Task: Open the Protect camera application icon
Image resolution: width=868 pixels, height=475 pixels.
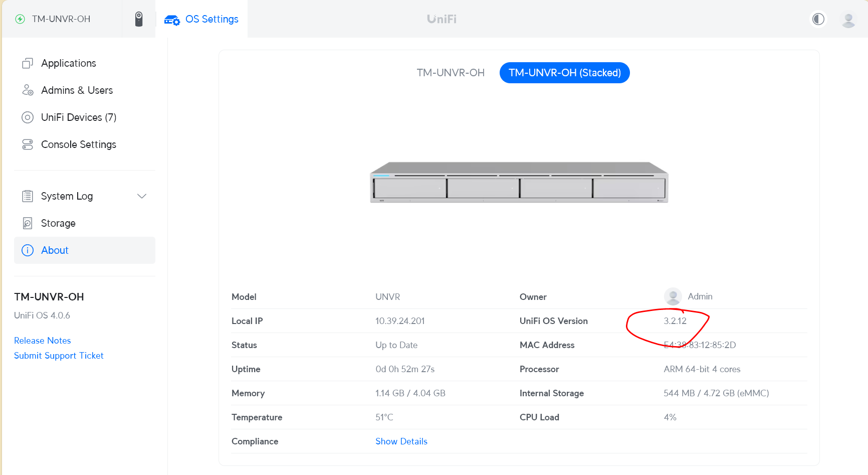Action: (139, 19)
